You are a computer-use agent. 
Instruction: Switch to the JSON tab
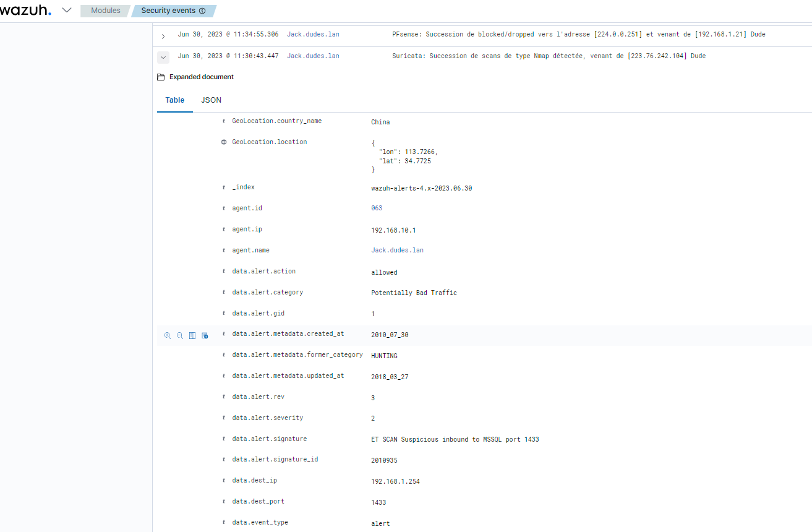click(x=211, y=100)
